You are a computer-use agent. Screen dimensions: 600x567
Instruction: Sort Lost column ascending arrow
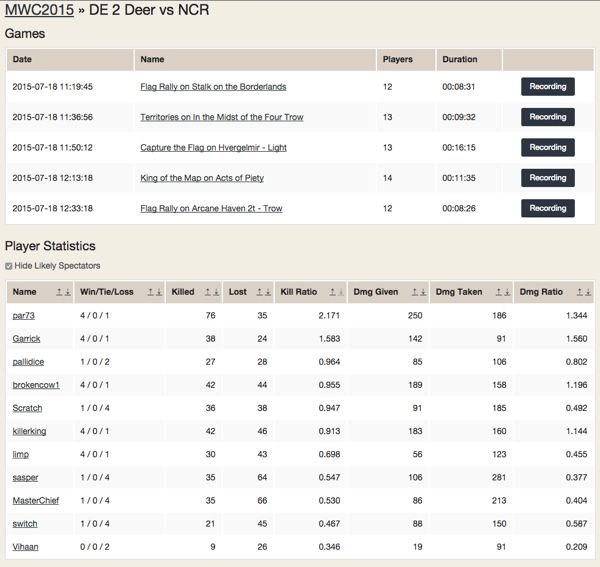(x=259, y=292)
